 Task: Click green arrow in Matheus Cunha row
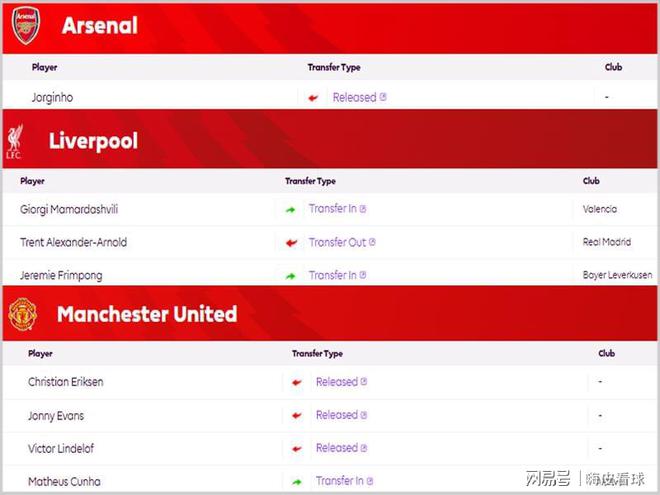(x=297, y=481)
